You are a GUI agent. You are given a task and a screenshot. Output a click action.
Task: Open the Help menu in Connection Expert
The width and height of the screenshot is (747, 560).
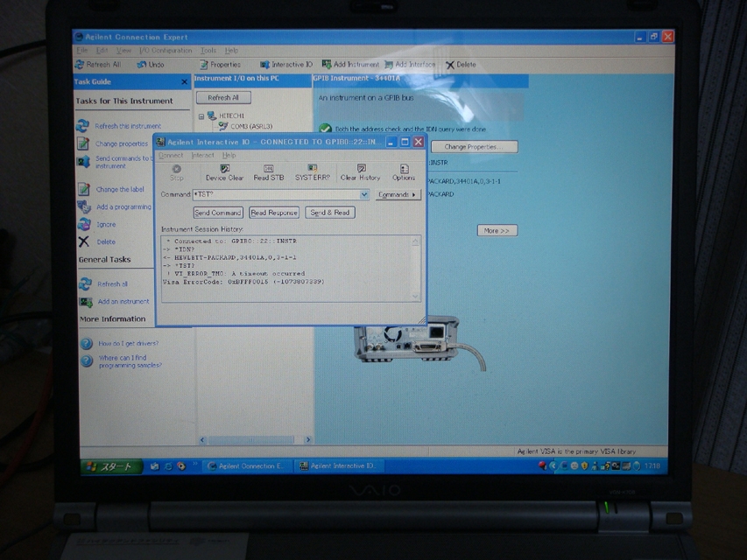click(231, 50)
